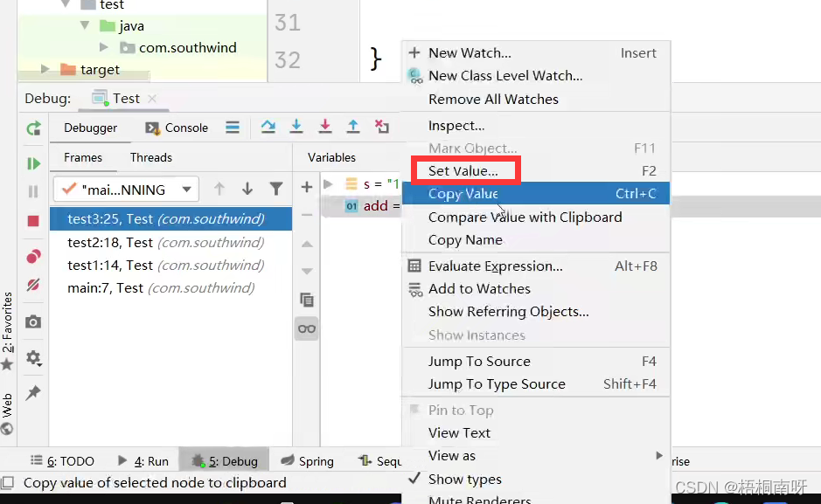Choose Inspect... from context menu

[536, 126]
